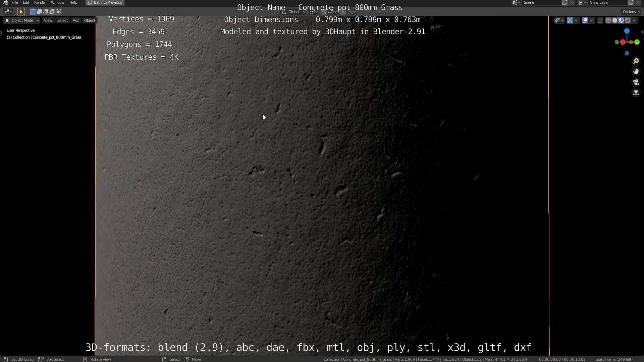This screenshot has width=644, height=362.
Task: Click the blue Z axis gizmo handle
Action: coord(627,31)
